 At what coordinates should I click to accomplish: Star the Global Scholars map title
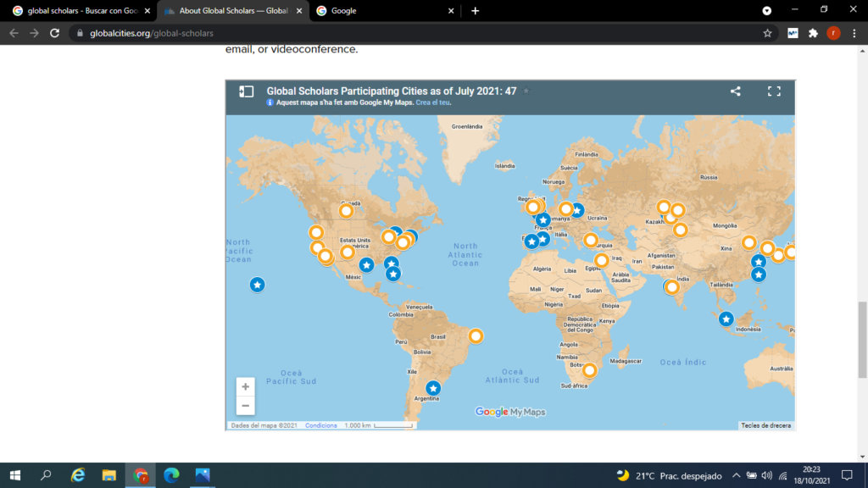point(526,91)
